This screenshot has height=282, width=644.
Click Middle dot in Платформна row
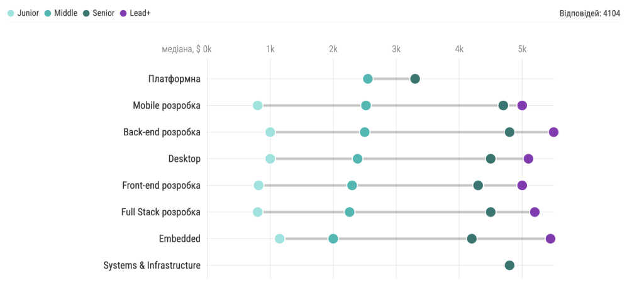[368, 79]
